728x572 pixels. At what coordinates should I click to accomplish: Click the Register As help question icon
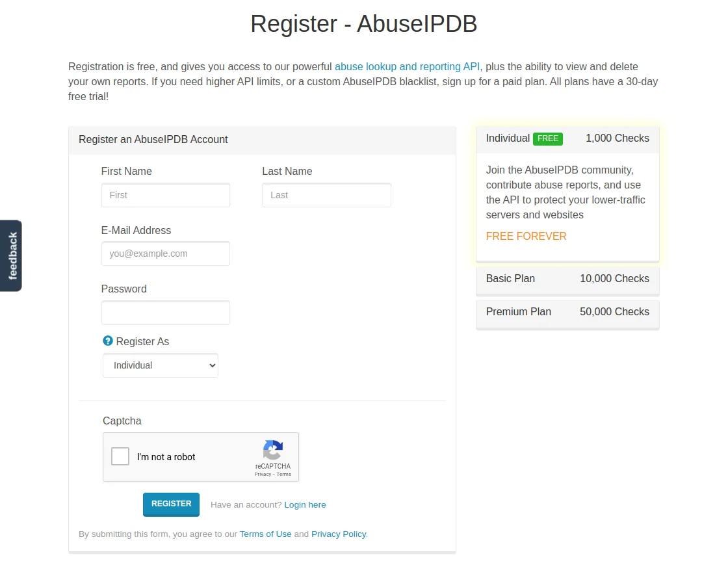(x=108, y=341)
